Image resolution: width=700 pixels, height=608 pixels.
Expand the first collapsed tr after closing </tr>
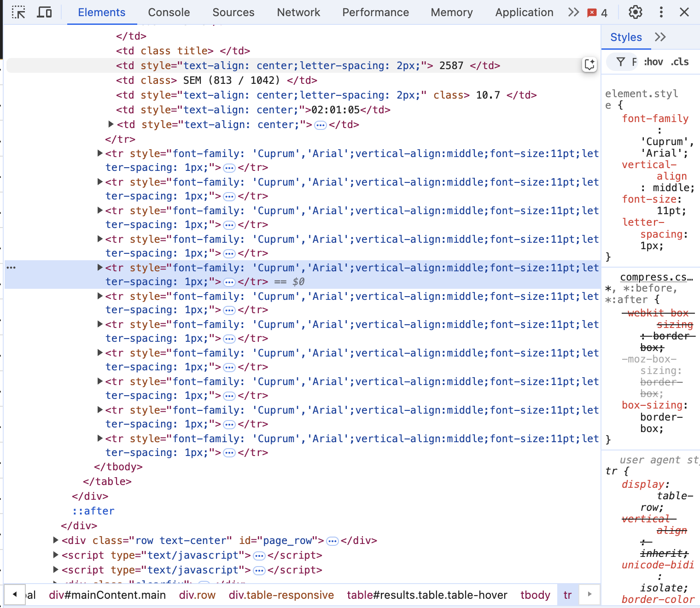[100, 153]
